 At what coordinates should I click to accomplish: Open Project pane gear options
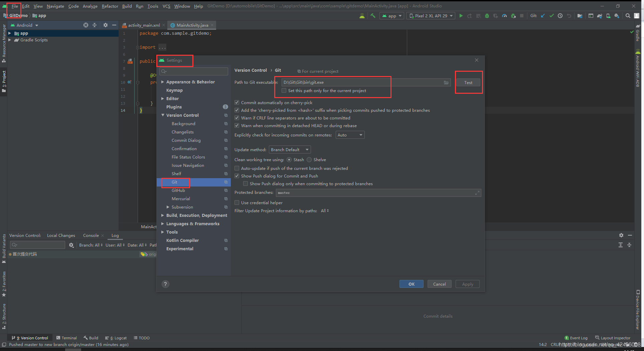tap(106, 25)
